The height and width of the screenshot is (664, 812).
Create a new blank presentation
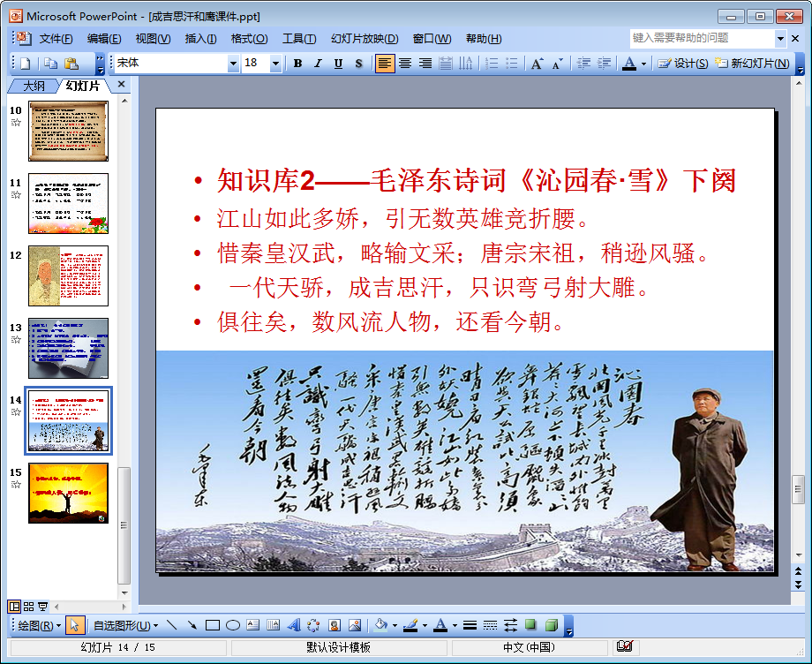point(25,64)
